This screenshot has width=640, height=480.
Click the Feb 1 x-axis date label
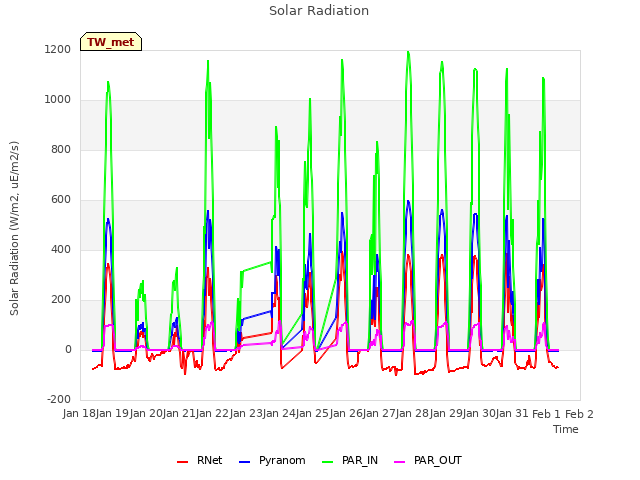pyautogui.click(x=546, y=414)
